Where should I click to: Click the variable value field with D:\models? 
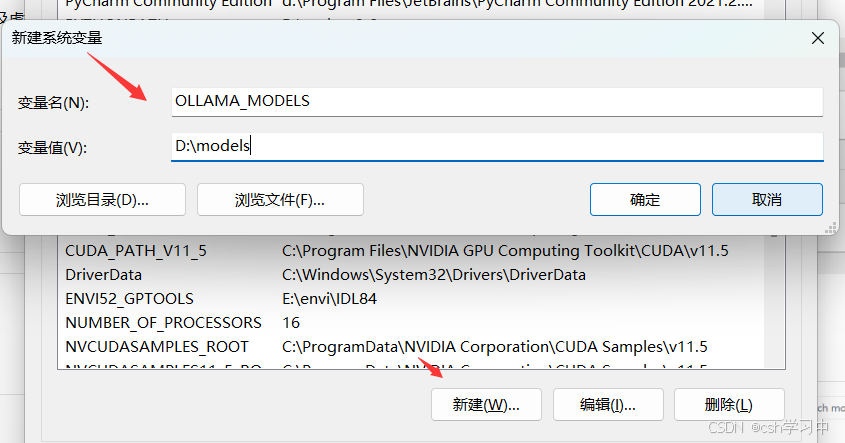point(497,147)
